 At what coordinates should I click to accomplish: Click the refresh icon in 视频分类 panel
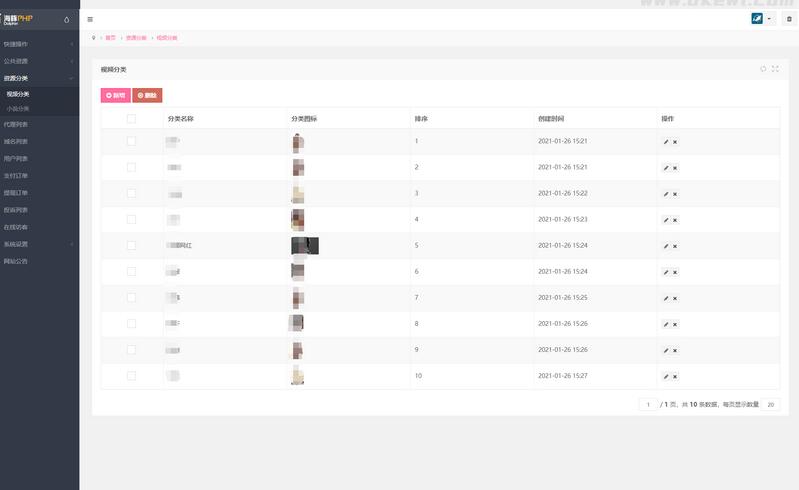763,69
